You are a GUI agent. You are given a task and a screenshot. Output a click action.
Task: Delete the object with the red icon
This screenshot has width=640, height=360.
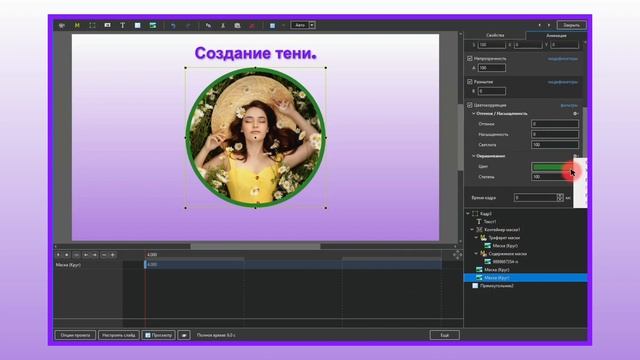point(252,25)
